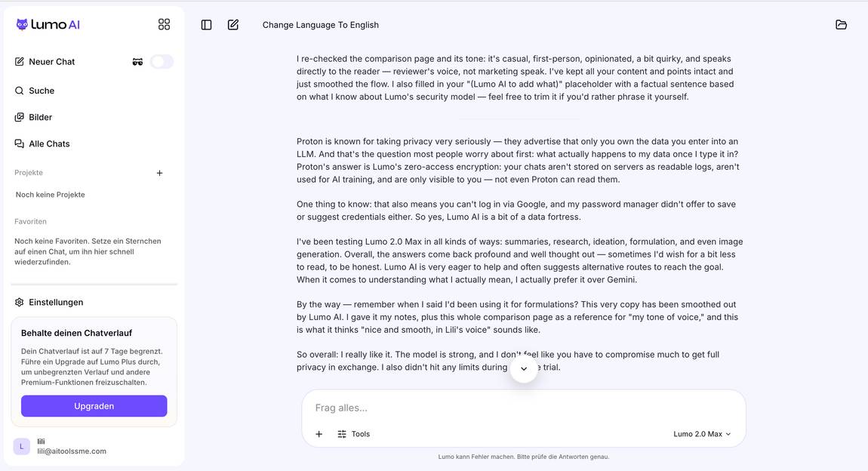Viewport: 868px width, 471px height.
Task: Click the Frag alles message input field
Action: 524,408
